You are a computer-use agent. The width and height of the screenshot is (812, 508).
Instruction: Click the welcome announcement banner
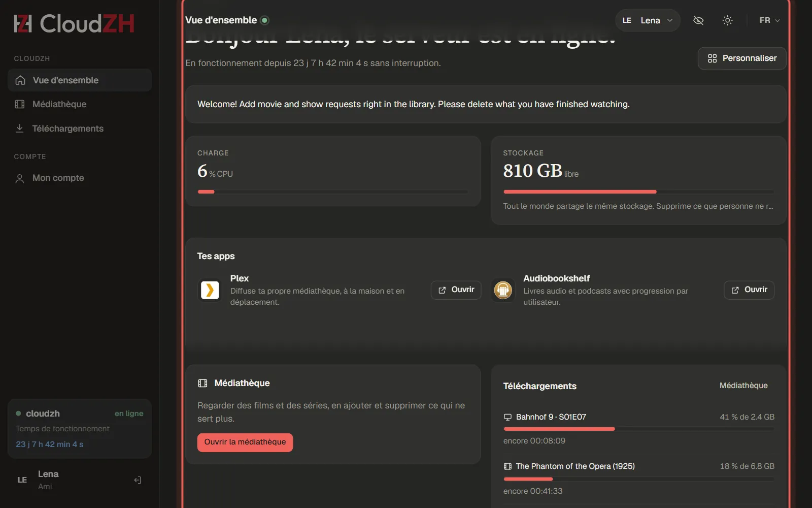(x=486, y=104)
